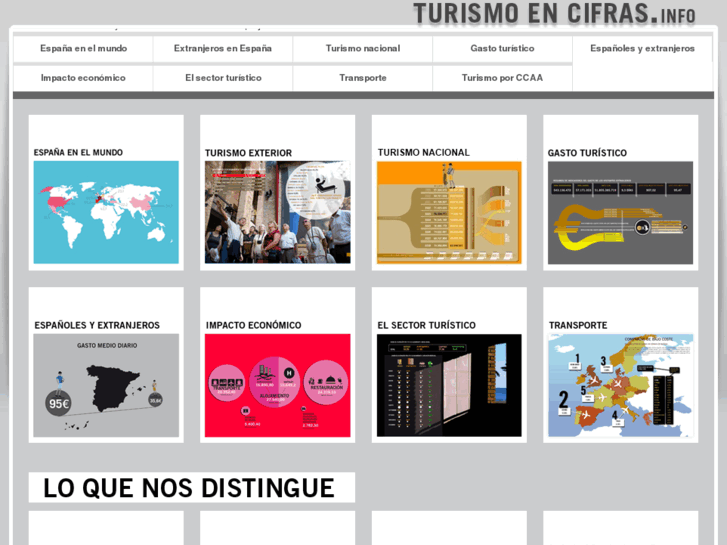Open the Transporte menu tab
This screenshot has height=545, width=727.
pos(363,78)
